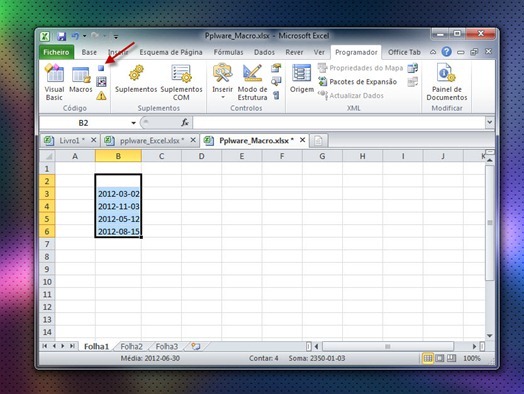Select row 9 header
This screenshot has height=394, width=524.
pos(47,269)
